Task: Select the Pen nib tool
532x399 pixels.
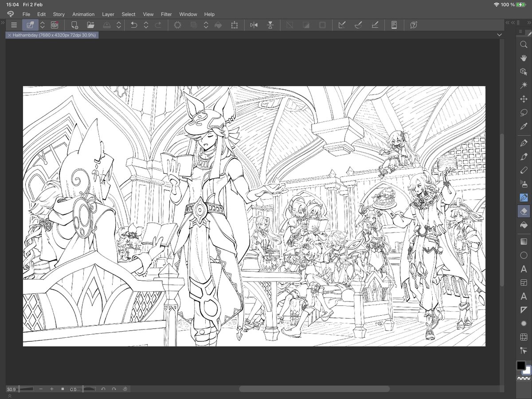Action: pos(523,143)
